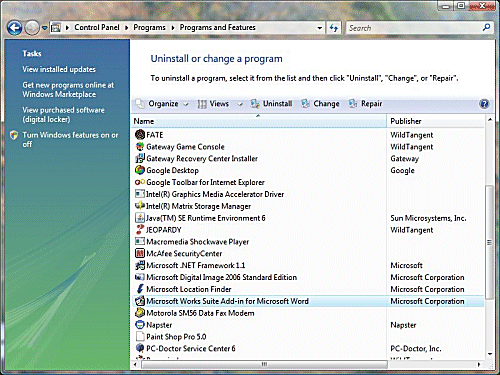Go back using the blue arrow button
Screen dimensions: 500x375
click(14, 28)
